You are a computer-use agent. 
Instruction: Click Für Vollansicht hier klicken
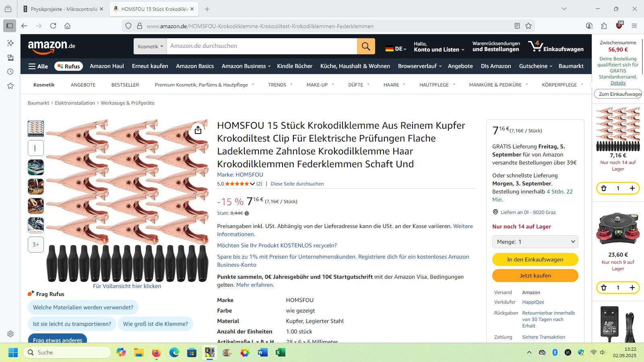(127, 286)
